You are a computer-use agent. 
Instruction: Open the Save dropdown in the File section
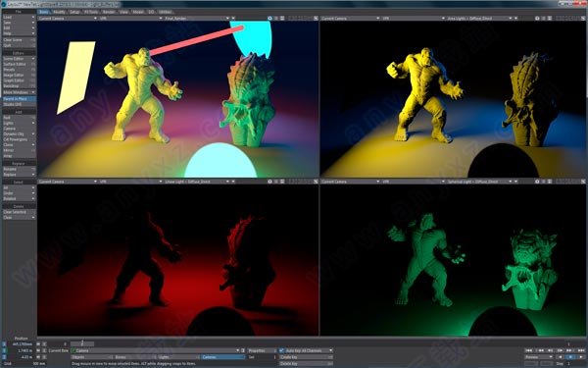pyautogui.click(x=20, y=23)
